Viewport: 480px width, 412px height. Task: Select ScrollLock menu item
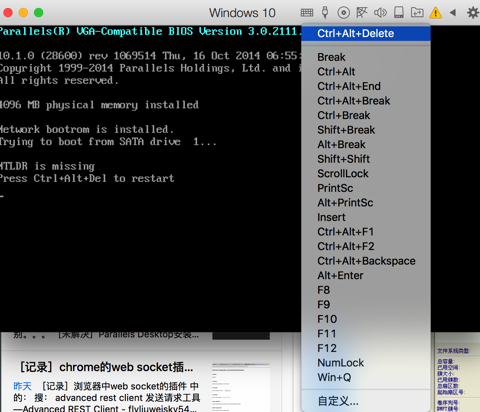[366, 174]
